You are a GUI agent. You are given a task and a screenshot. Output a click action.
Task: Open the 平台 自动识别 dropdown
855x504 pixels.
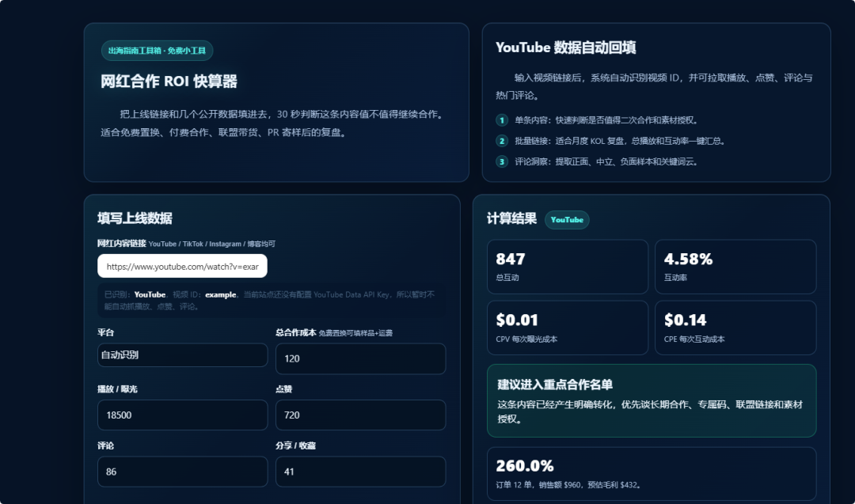(x=182, y=354)
